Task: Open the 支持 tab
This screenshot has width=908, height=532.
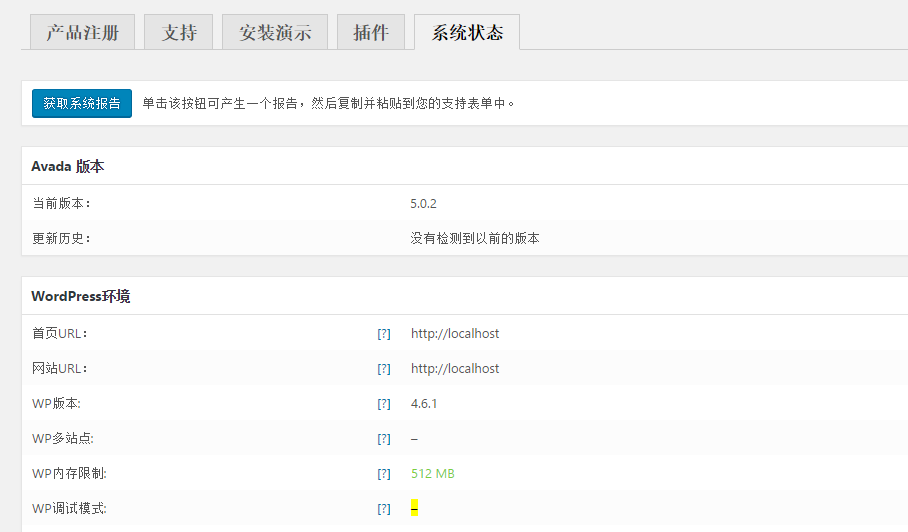Action: 179,33
